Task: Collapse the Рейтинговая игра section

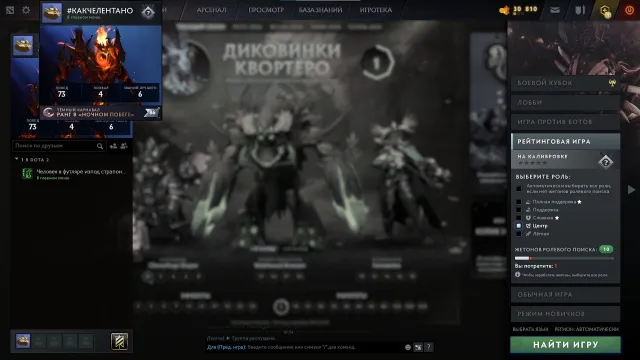Action: tap(565, 141)
